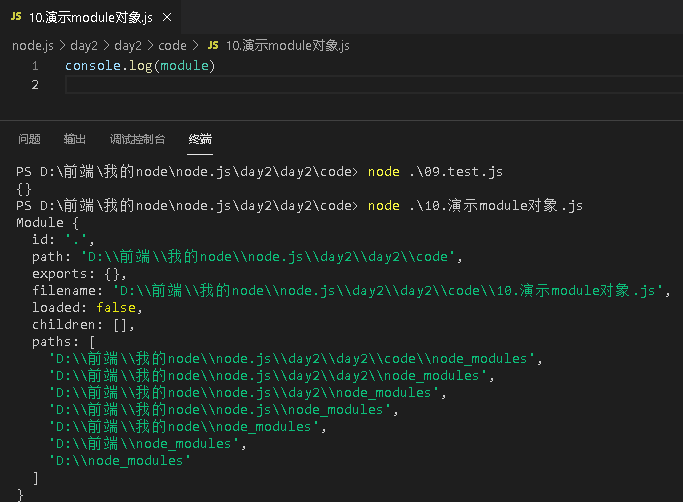This screenshot has width=683, height=502.
Task: Click the id: '.' output line
Action: click(63, 240)
